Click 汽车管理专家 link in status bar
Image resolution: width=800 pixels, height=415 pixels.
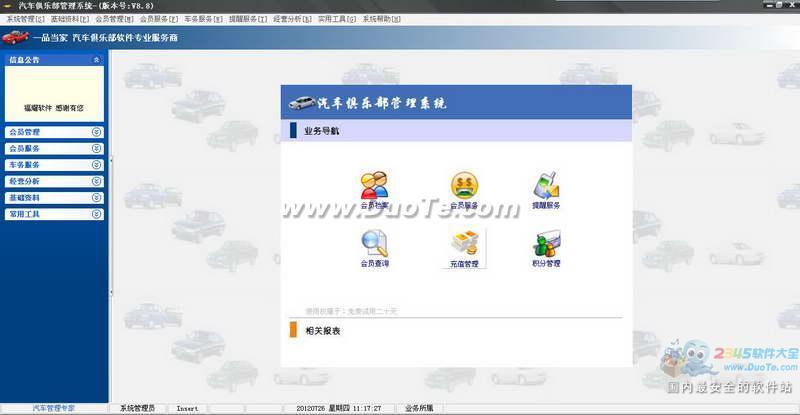click(54, 408)
